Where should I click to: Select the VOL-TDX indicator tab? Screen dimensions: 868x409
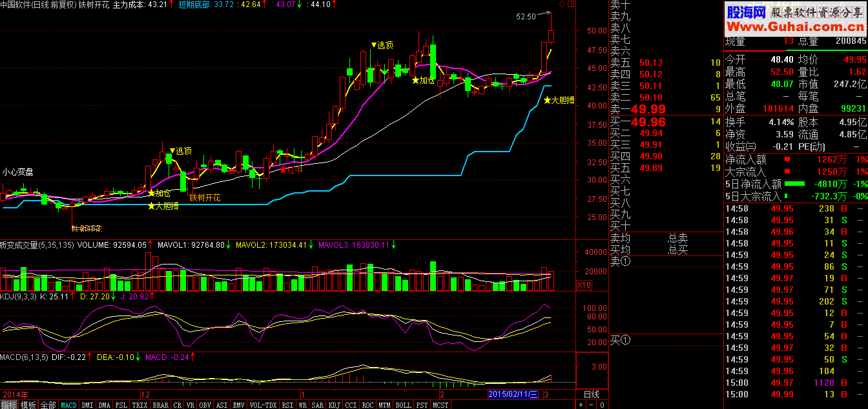[x=263, y=404]
